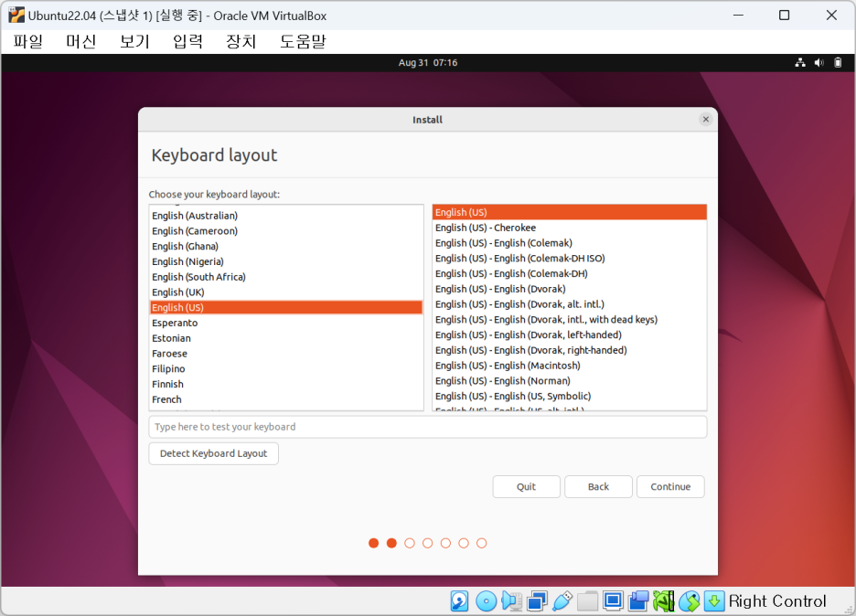Select French layout
856x616 pixels.
[286, 398]
